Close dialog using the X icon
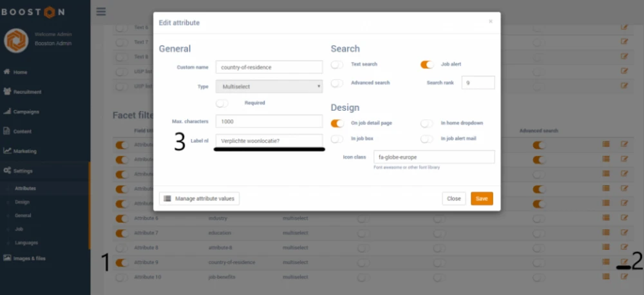Viewport: 644px width, 295px height. (x=491, y=21)
